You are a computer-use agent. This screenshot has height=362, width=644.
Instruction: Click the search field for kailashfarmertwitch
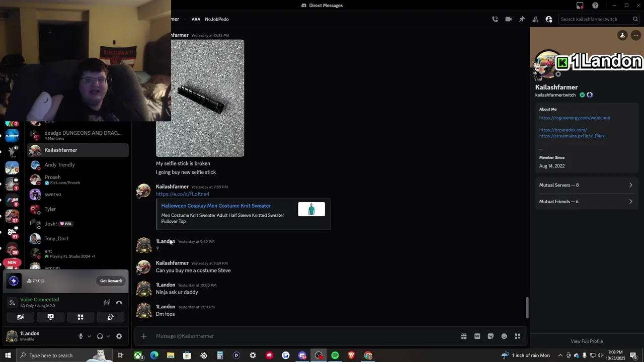pyautogui.click(x=599, y=19)
